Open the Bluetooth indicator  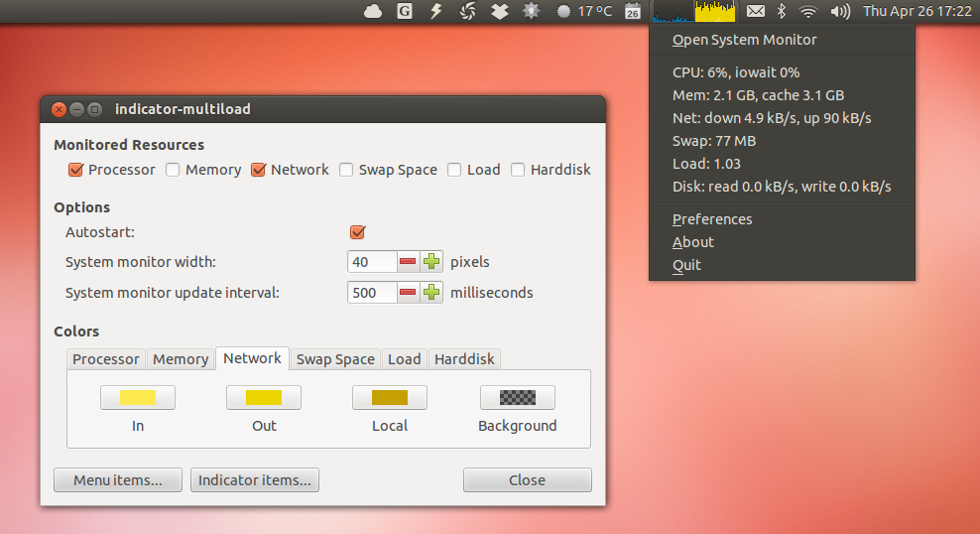(782, 11)
